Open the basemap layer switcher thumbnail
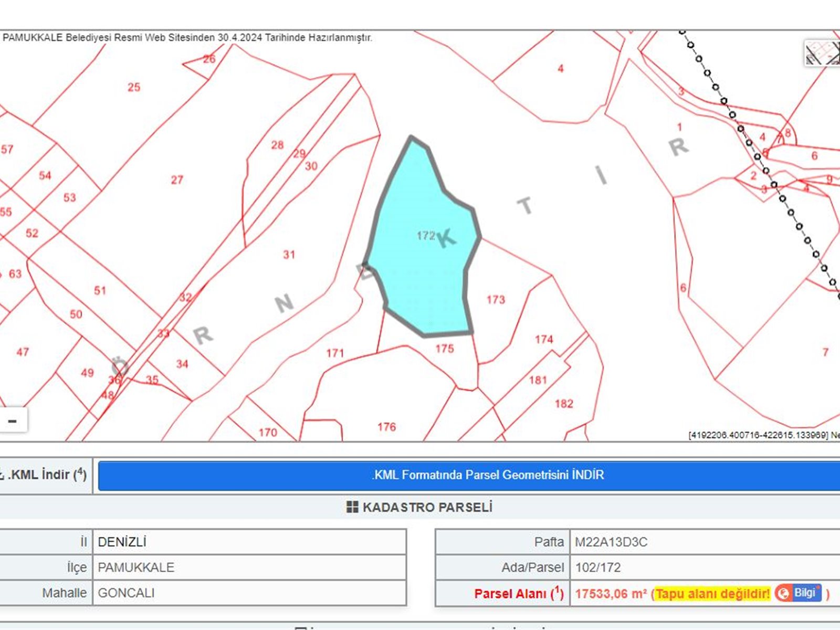Image resolution: width=840 pixels, height=630 pixels. pos(822,52)
